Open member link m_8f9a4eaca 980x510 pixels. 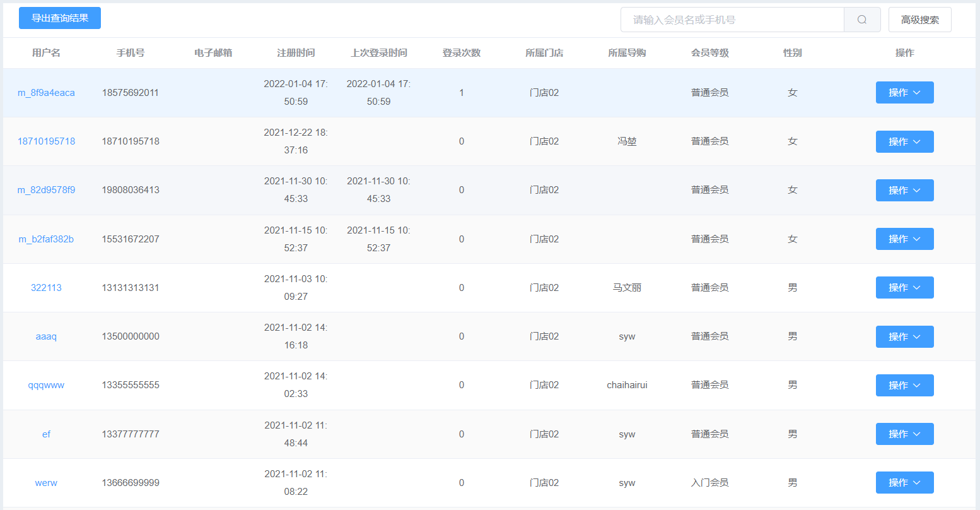[x=46, y=93]
